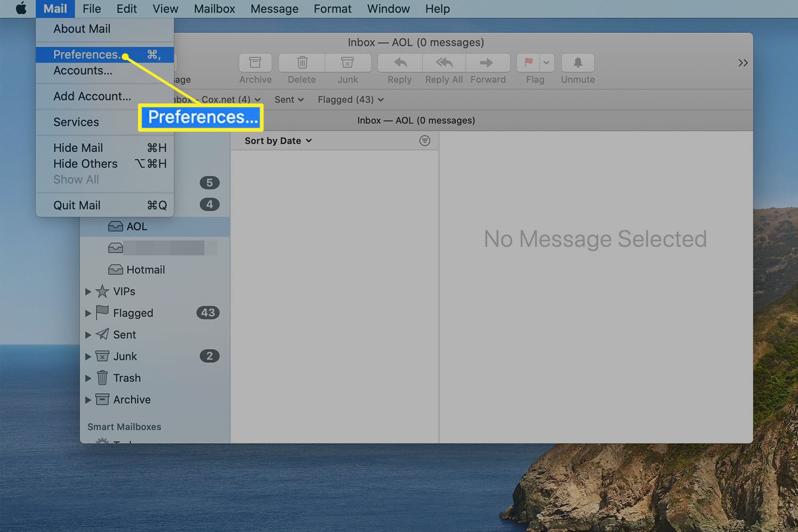Click the sidebar unread badge showing 5
Image resolution: width=798 pixels, height=532 pixels.
tap(210, 183)
